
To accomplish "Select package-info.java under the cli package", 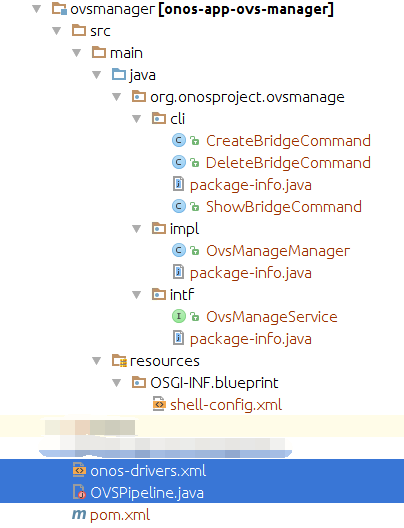I will [x=250, y=185].
